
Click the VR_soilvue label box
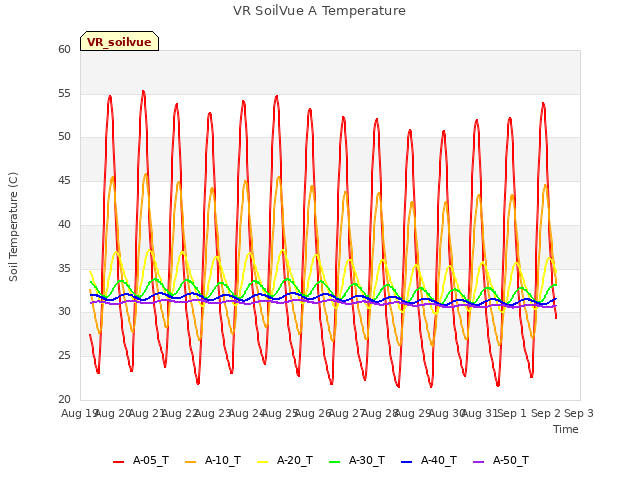point(119,41)
